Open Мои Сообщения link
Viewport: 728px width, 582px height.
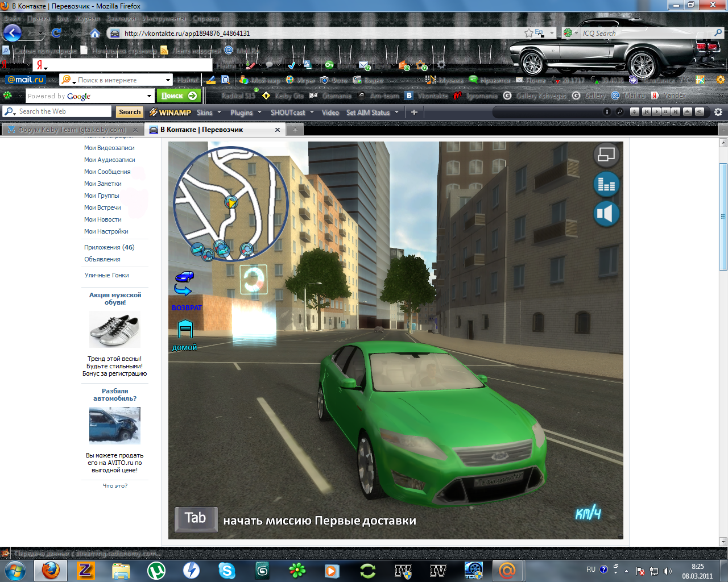tap(107, 172)
